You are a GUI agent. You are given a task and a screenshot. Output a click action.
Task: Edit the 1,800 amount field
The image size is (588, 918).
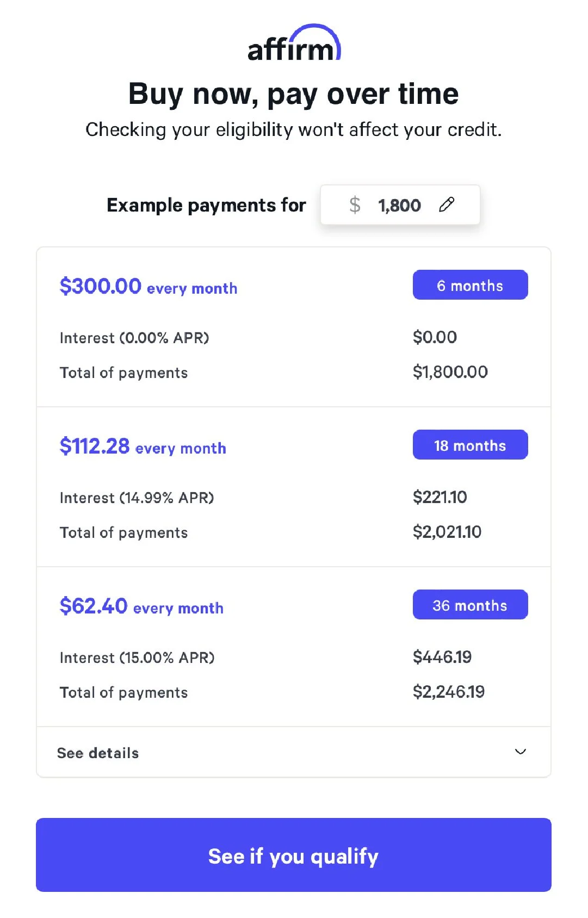pos(399,205)
